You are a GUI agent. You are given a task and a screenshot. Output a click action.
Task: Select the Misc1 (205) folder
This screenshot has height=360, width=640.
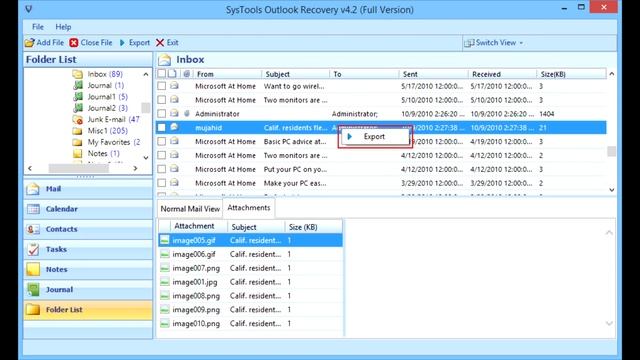tap(108, 131)
